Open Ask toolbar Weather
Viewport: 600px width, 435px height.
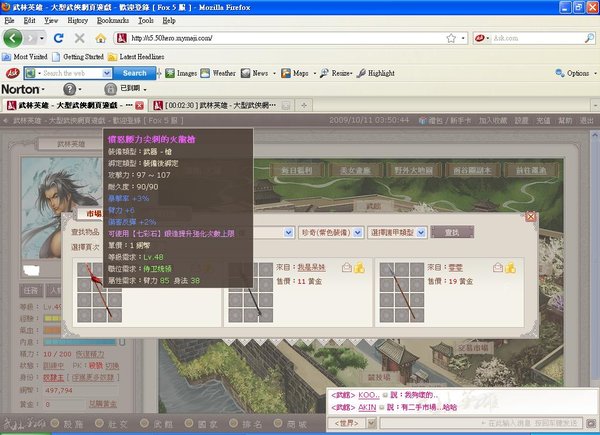tap(218, 73)
